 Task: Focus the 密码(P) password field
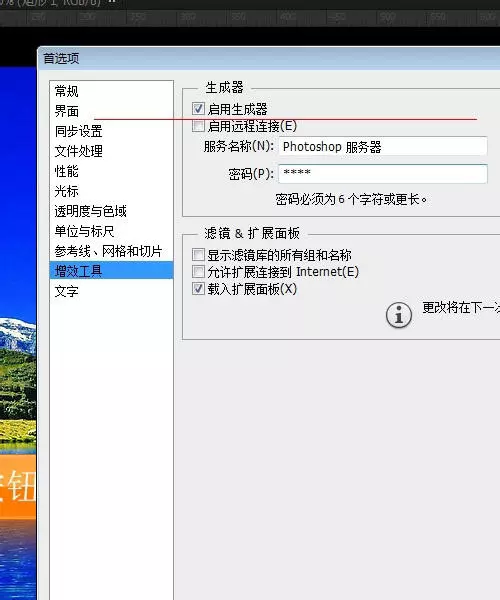pos(383,174)
